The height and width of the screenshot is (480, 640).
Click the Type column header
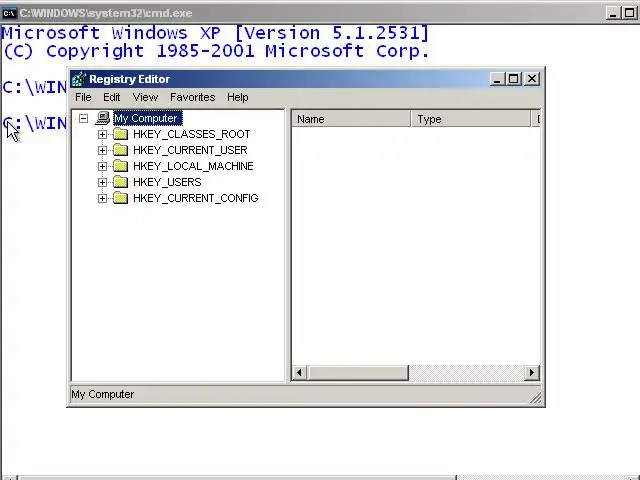471,119
